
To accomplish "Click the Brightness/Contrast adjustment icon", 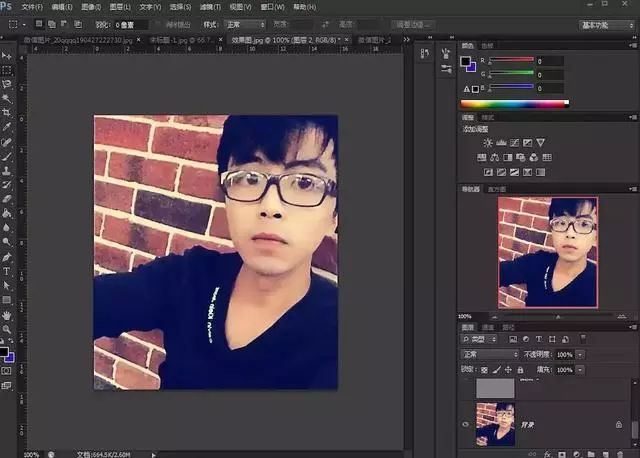I will coord(488,143).
